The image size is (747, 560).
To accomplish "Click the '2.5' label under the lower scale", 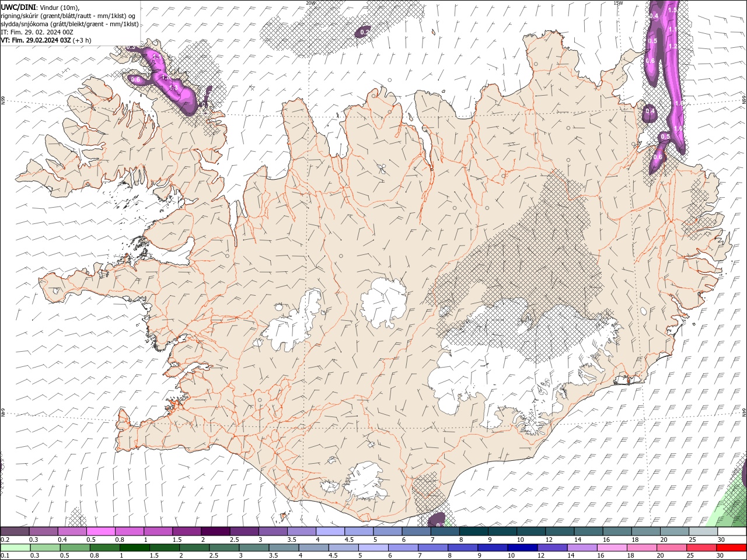I will pyautogui.click(x=214, y=555).
